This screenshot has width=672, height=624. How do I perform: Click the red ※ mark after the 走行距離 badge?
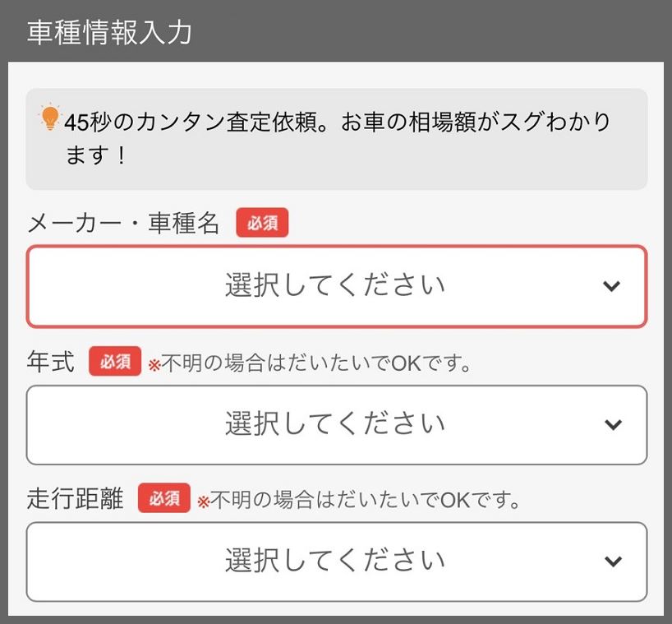(203, 502)
